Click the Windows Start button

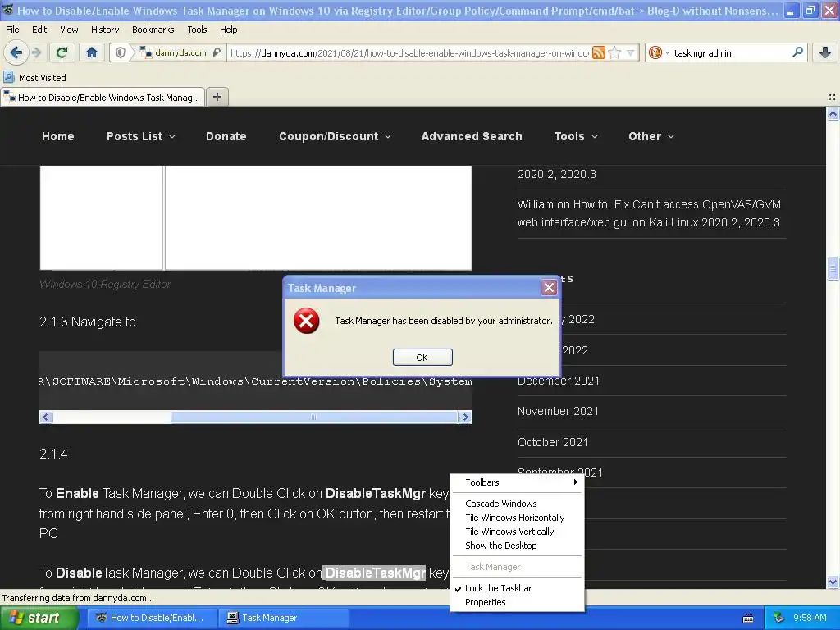[38, 618]
